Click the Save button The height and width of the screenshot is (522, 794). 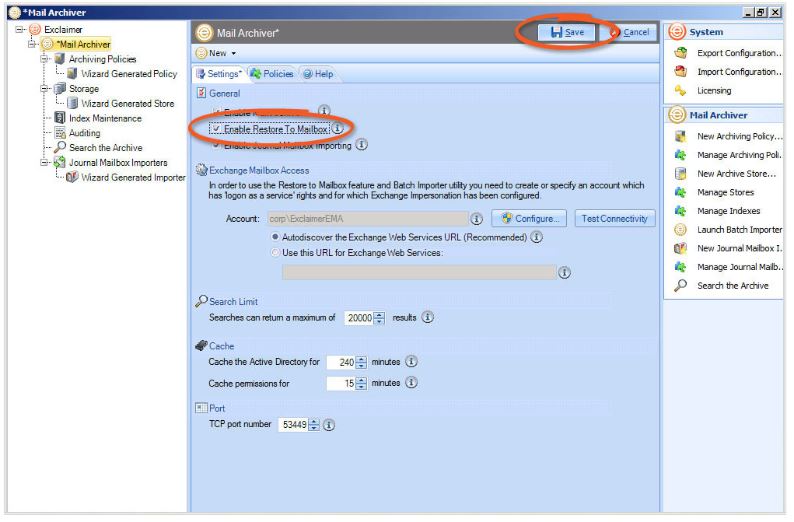click(566, 32)
